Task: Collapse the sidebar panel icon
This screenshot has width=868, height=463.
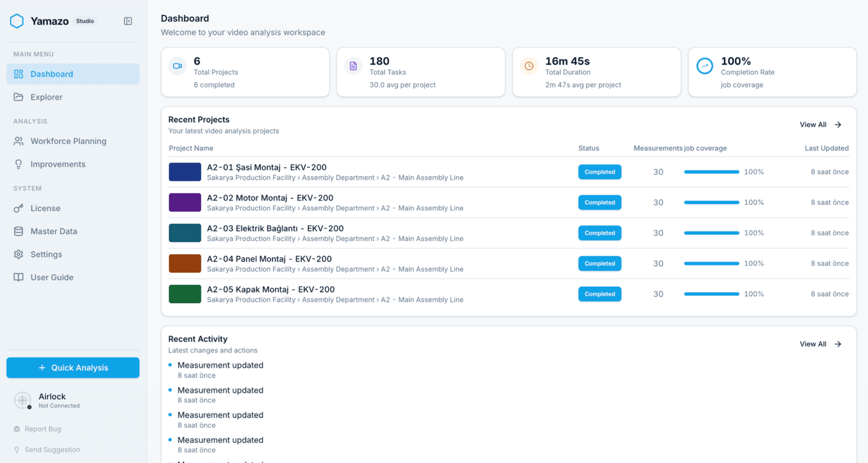Action: point(128,21)
